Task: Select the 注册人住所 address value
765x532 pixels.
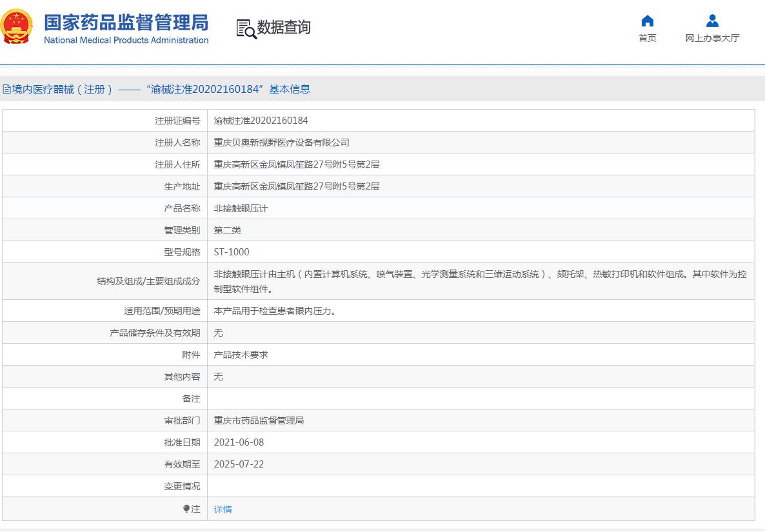Action: 297,164
